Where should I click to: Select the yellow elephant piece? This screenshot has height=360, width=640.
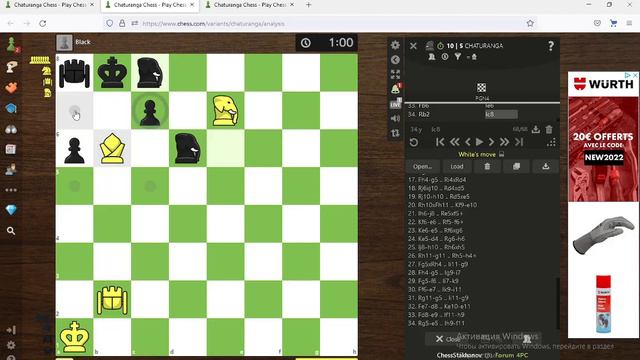click(x=225, y=110)
